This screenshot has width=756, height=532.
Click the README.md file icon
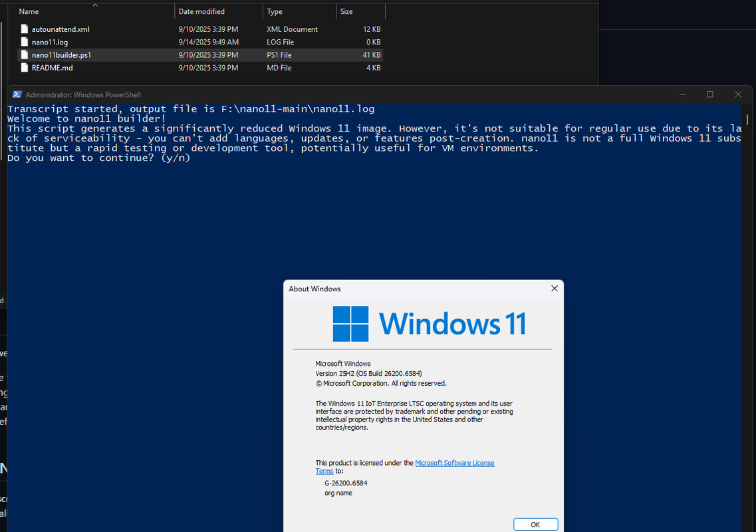click(x=25, y=68)
